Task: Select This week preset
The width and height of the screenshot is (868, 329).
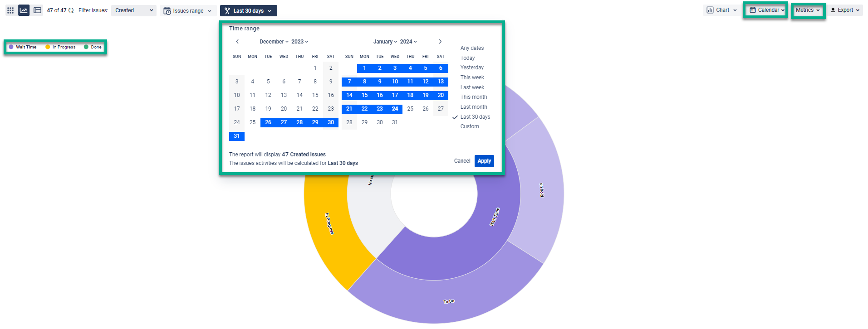Action: pos(472,77)
